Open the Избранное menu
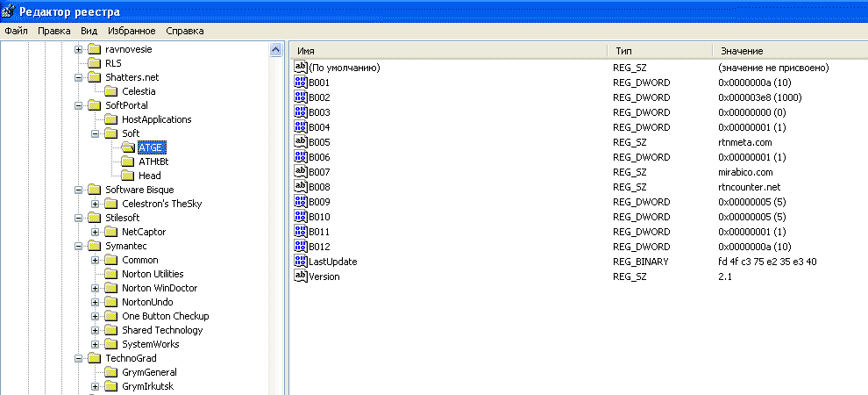The height and width of the screenshot is (395, 868). click(x=132, y=31)
